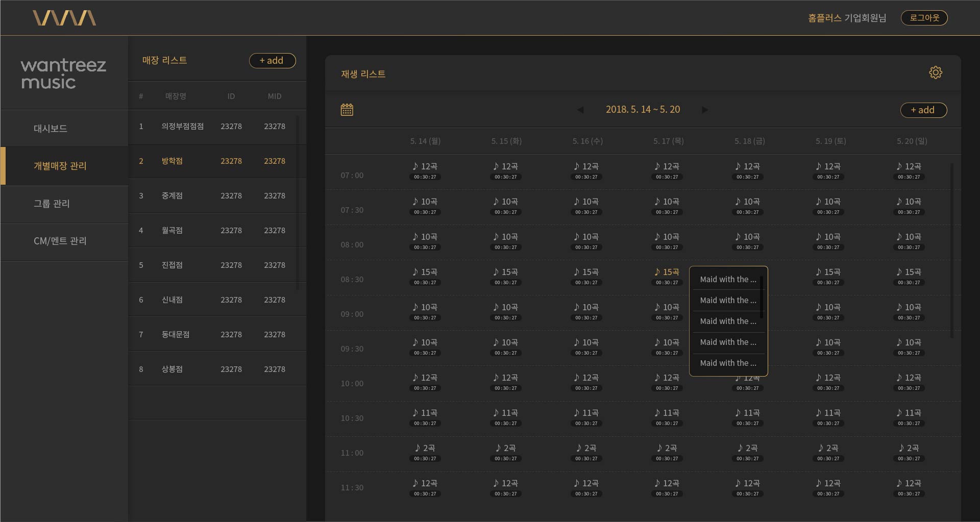Select store 의정부점점점 in list
This screenshot has height=522, width=980.
click(x=182, y=127)
